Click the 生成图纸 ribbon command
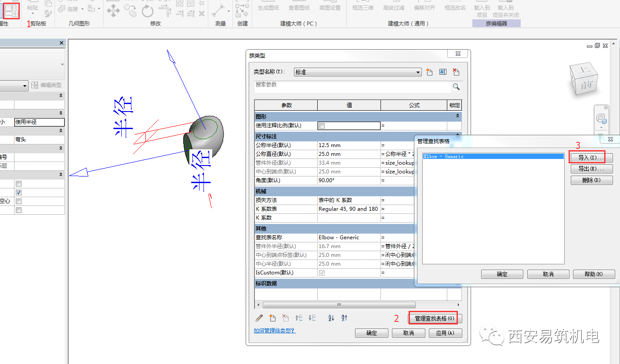620x364 pixels. [268, 8]
